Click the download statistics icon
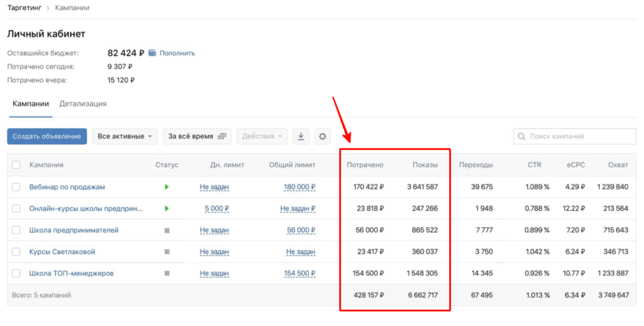The width and height of the screenshot is (644, 326). point(301,137)
